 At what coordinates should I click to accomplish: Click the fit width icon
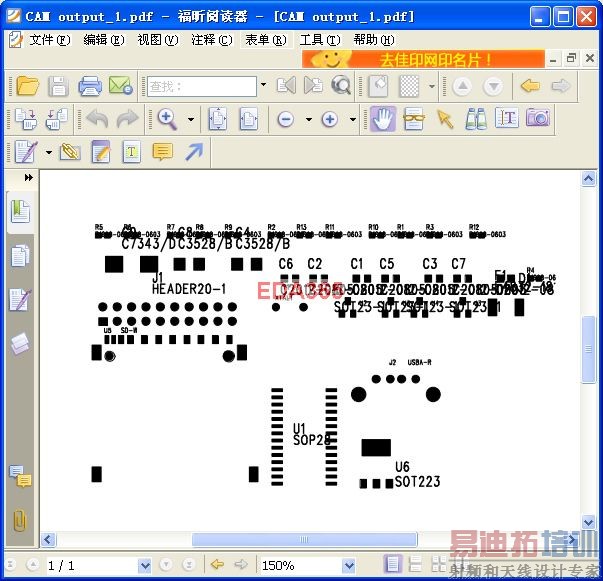click(x=249, y=119)
